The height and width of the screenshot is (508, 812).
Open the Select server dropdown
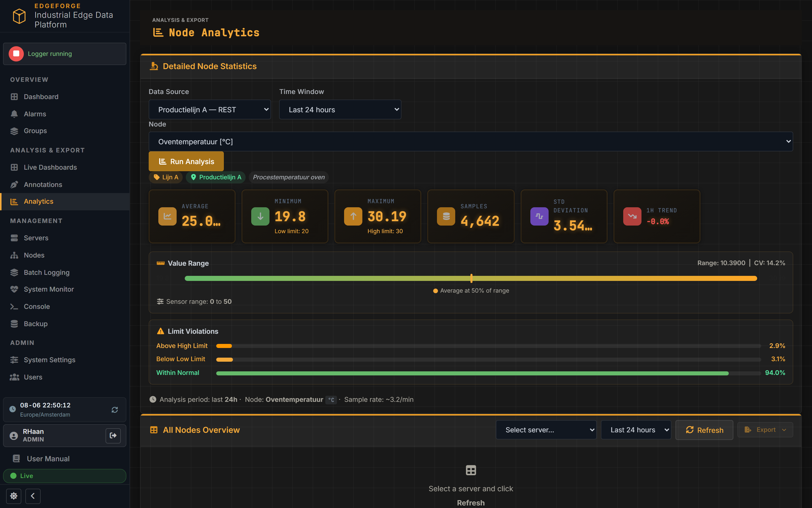tap(546, 430)
